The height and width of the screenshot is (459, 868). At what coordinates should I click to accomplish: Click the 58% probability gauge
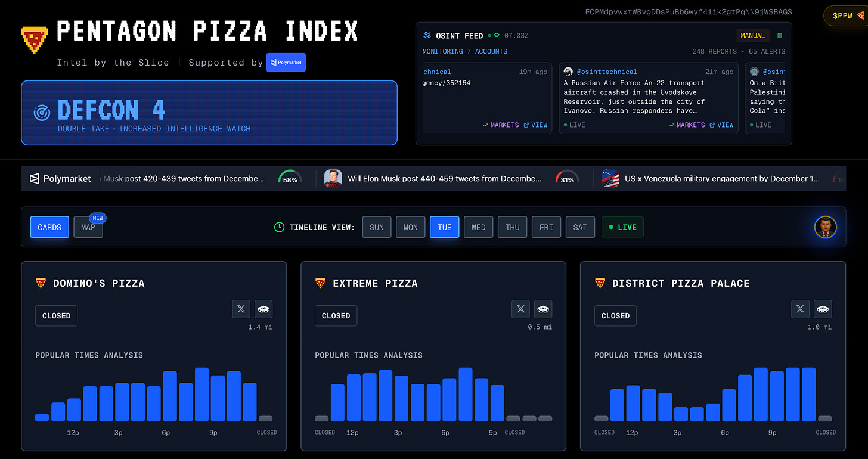coord(290,178)
